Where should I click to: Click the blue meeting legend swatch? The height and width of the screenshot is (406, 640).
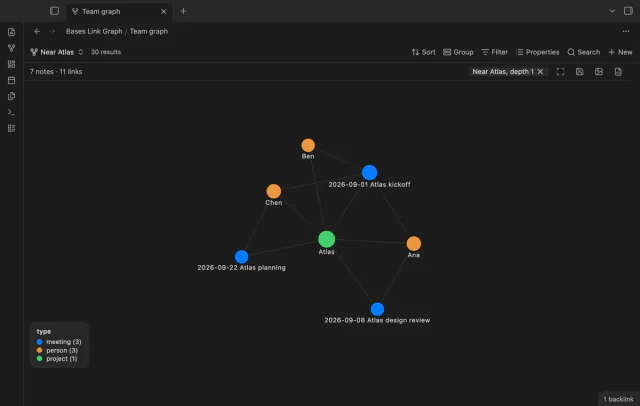40,342
